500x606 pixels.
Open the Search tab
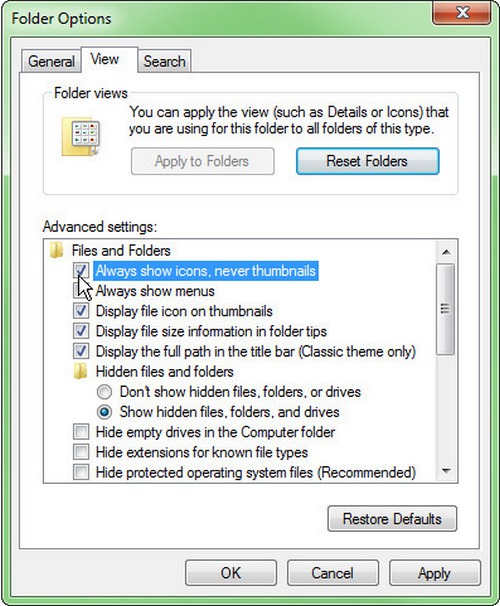(164, 61)
